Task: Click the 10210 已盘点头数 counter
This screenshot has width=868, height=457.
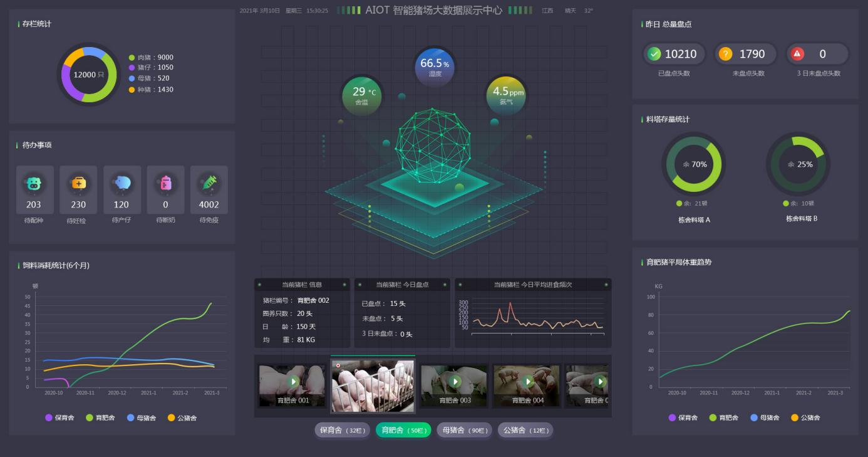Action: pyautogui.click(x=674, y=54)
